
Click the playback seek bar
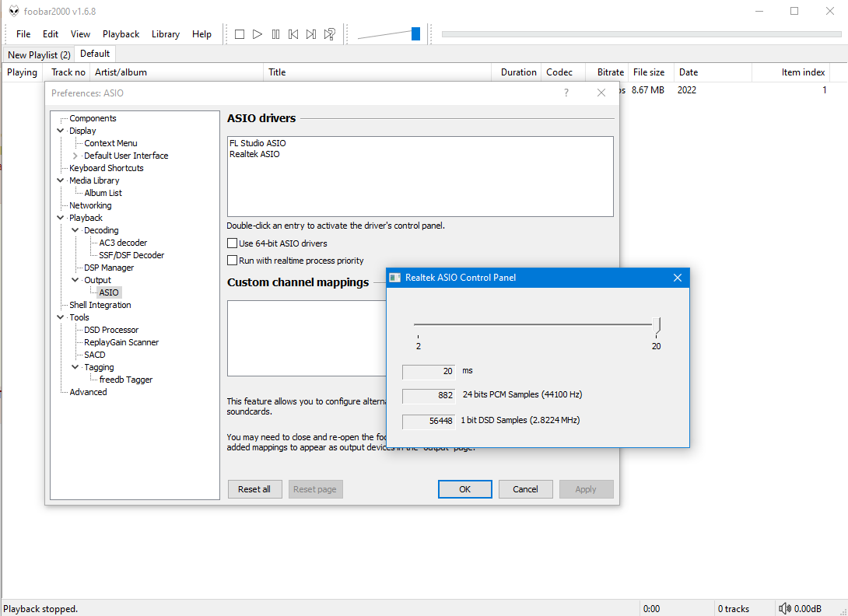pyautogui.click(x=641, y=34)
